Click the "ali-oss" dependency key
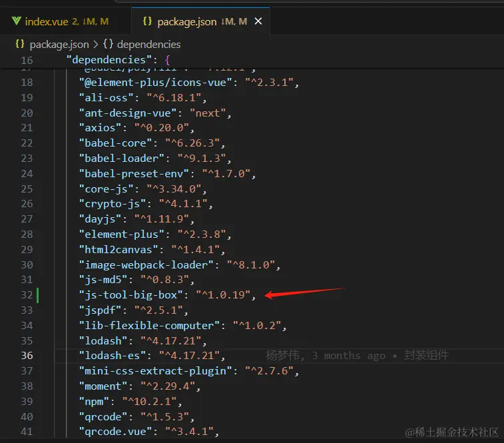This screenshot has width=504, height=443. point(106,97)
